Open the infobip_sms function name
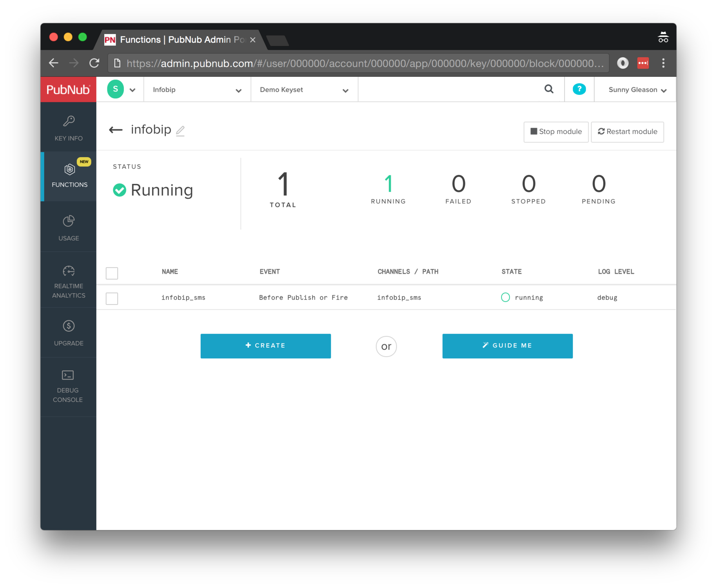 coord(183,298)
